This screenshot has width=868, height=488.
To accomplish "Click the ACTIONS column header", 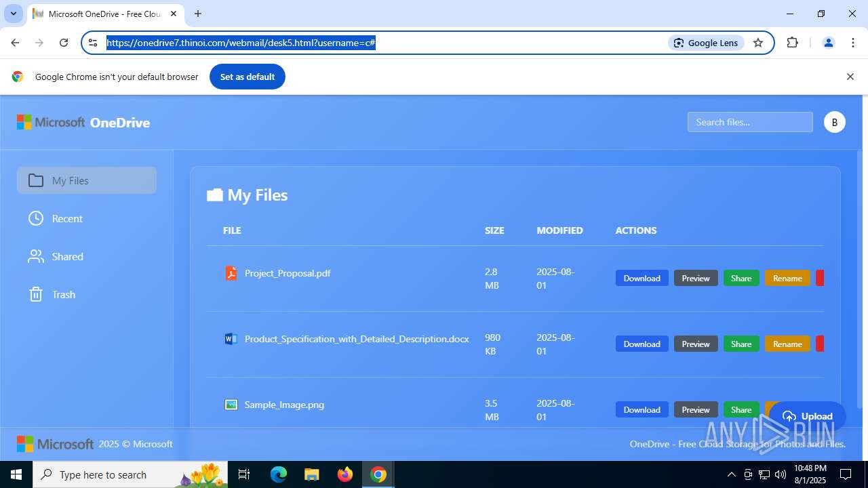I will [635, 230].
